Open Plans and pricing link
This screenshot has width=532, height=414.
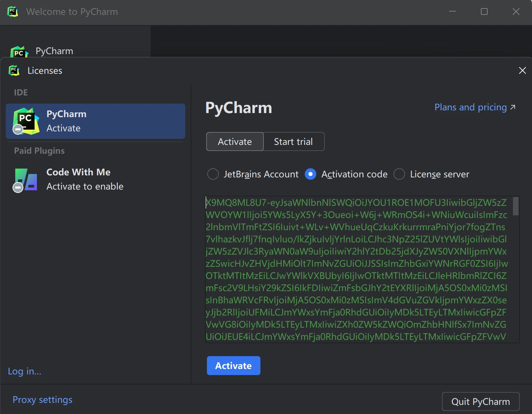pyautogui.click(x=475, y=107)
